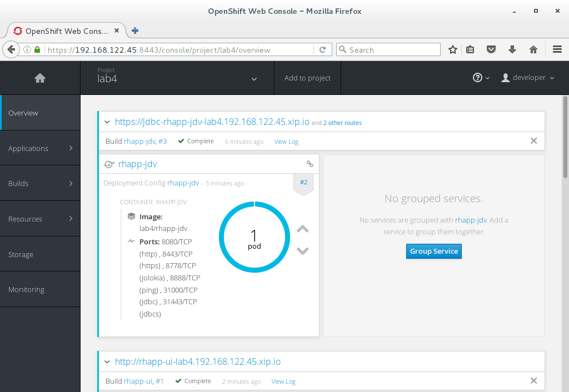Open build rhapp-ui link

[x=138, y=381]
